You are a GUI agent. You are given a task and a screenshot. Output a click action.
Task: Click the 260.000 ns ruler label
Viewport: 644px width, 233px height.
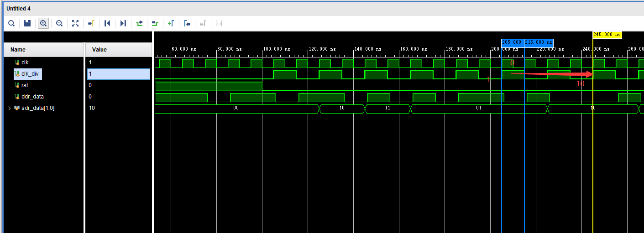pos(636,49)
